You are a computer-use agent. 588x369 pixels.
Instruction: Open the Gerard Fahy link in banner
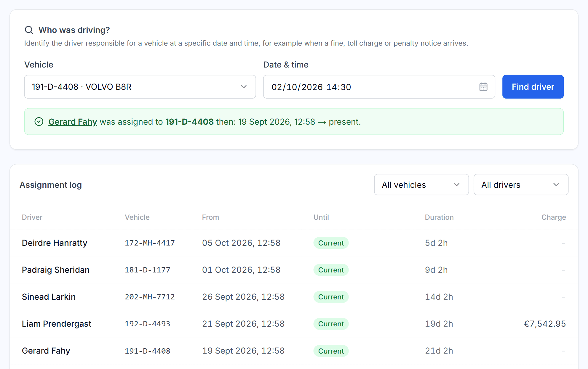73,122
